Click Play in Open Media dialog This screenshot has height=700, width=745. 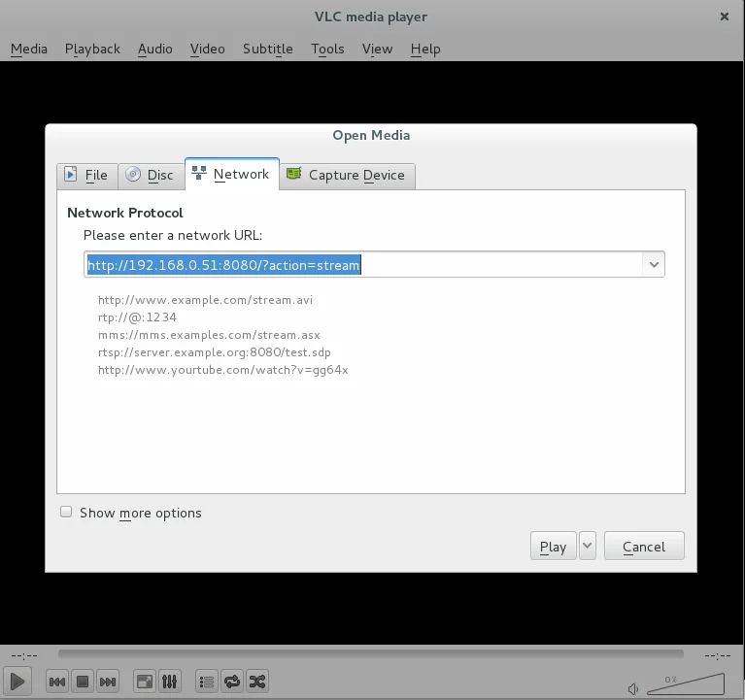[x=553, y=546]
